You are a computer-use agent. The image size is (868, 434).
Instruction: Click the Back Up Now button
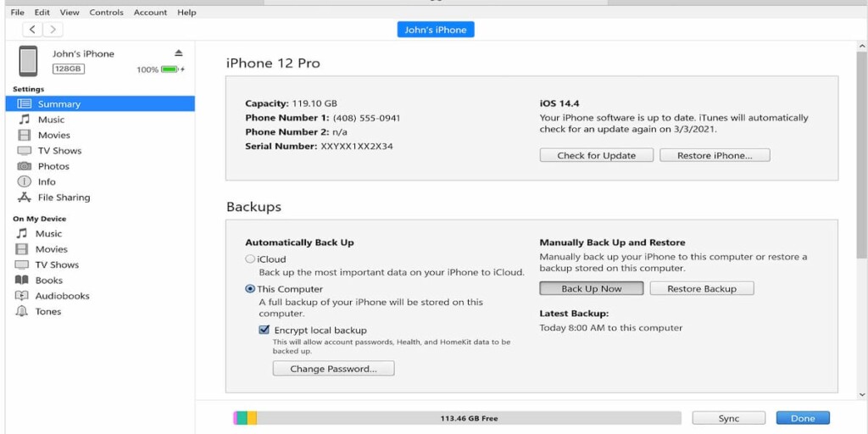591,288
